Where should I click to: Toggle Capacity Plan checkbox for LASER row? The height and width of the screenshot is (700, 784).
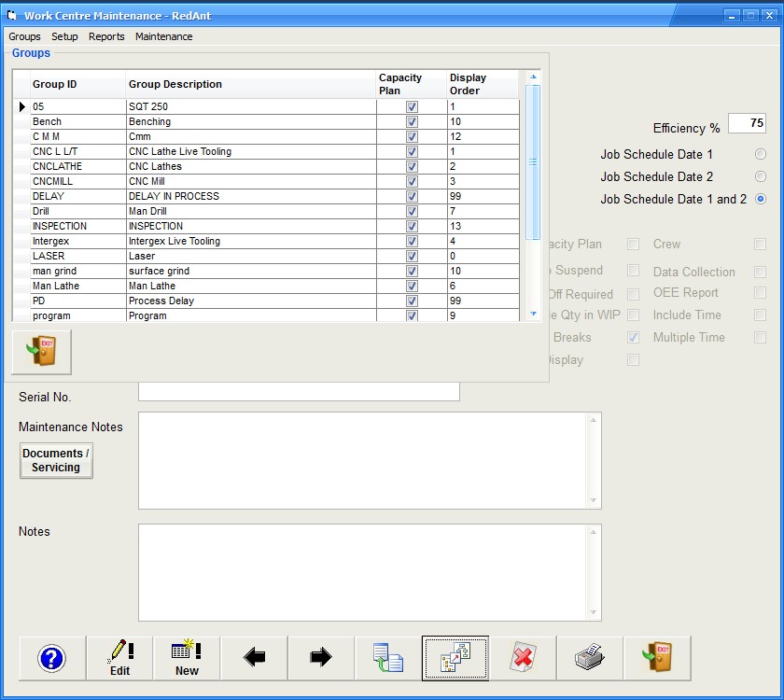[412, 256]
